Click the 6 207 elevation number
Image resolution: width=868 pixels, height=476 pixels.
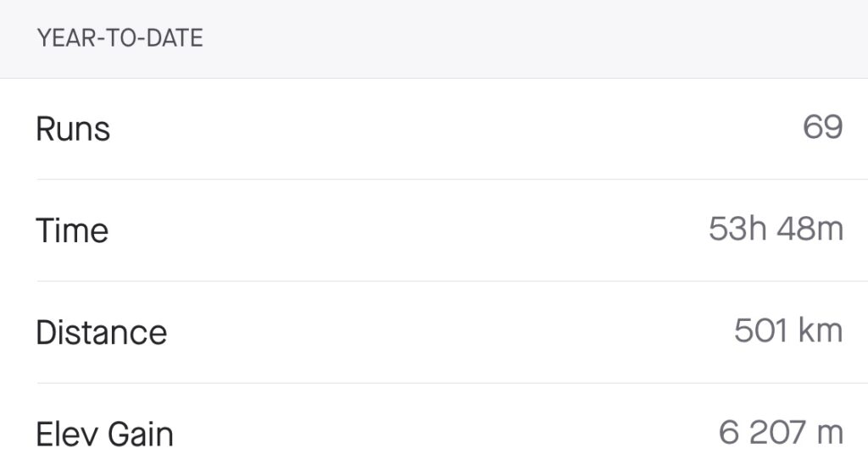[761, 433]
